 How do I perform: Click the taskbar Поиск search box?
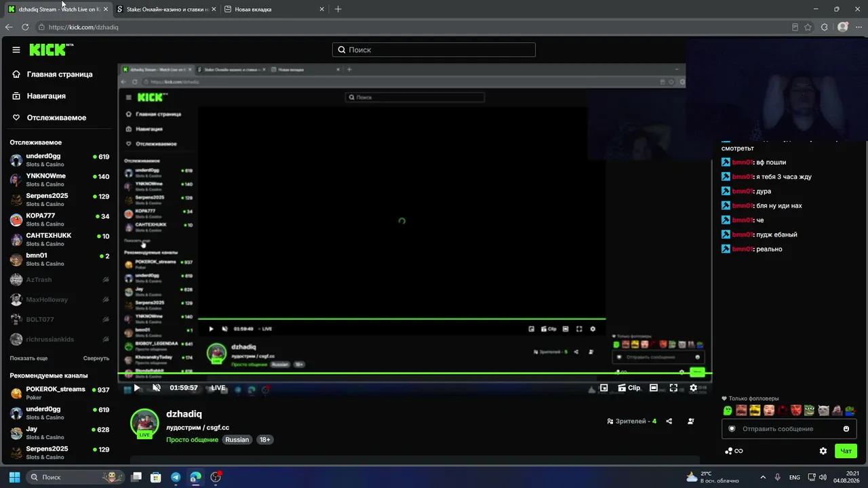76,477
